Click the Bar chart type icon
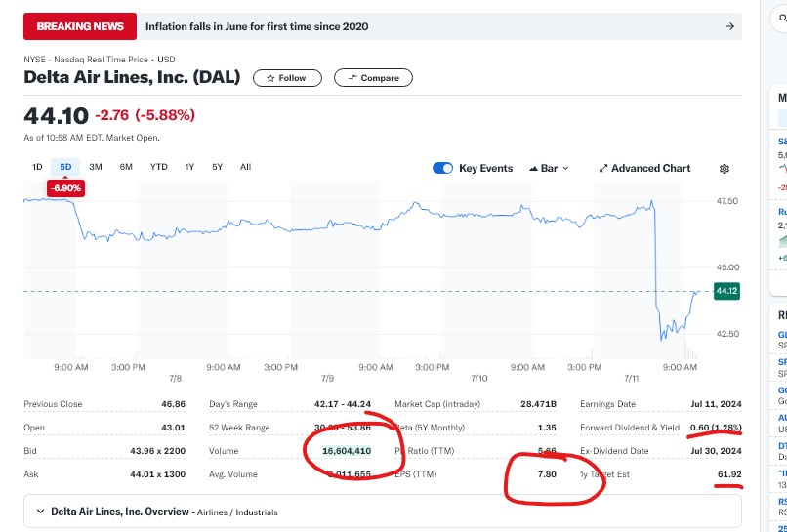 click(533, 169)
